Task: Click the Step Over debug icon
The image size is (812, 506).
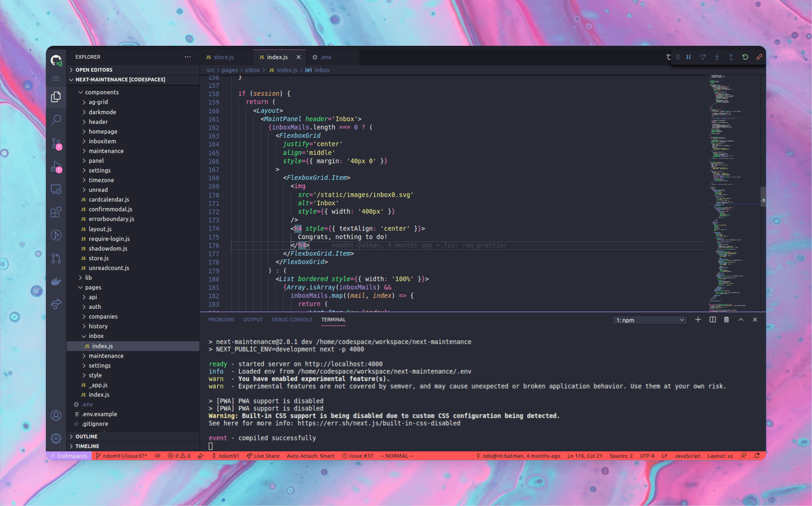Action: (703, 57)
